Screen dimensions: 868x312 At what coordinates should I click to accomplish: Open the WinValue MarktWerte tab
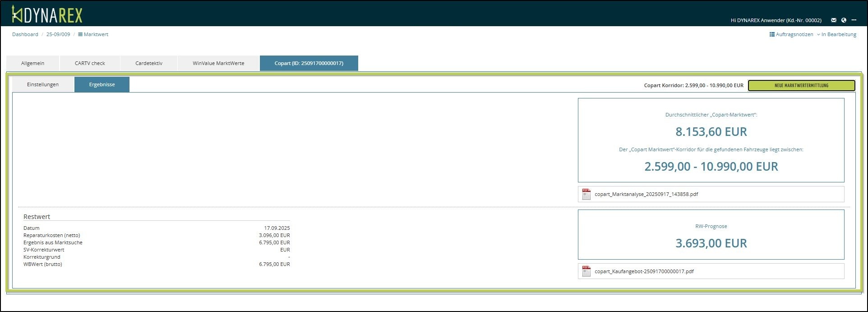pyautogui.click(x=218, y=63)
